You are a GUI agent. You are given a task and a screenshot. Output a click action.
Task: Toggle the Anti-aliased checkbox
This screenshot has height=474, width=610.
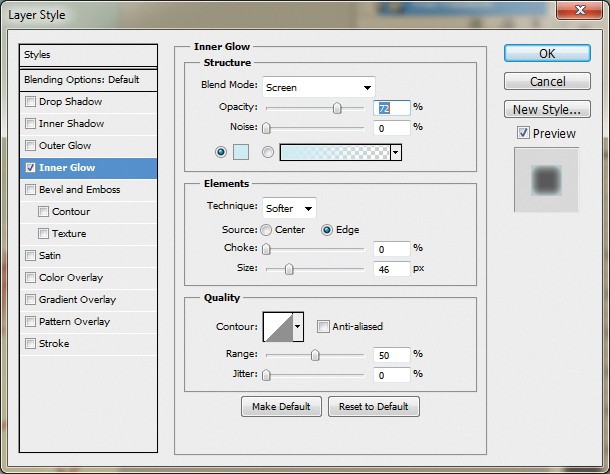pyautogui.click(x=323, y=327)
